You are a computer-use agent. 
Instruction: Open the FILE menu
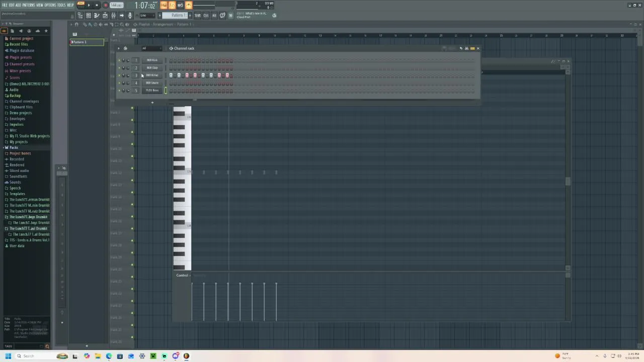pos(5,5)
